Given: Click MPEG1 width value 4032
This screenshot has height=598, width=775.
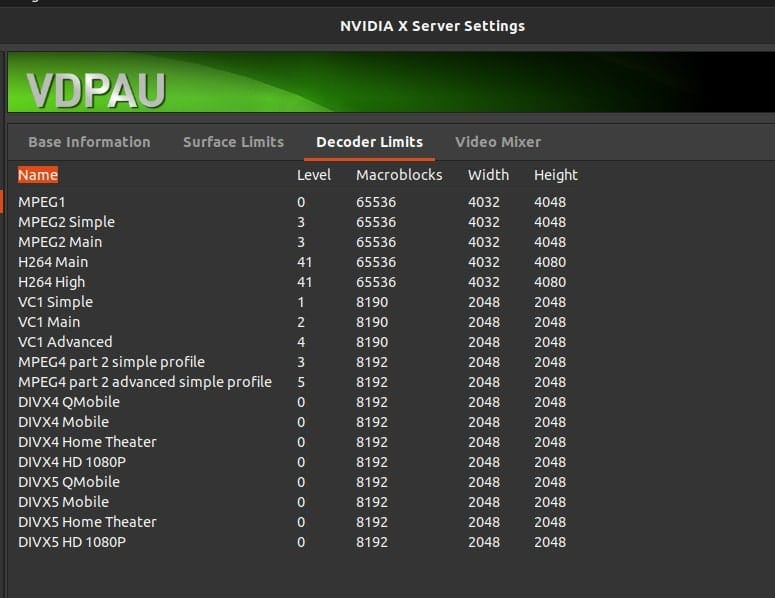Looking at the screenshot, I should (x=484, y=202).
